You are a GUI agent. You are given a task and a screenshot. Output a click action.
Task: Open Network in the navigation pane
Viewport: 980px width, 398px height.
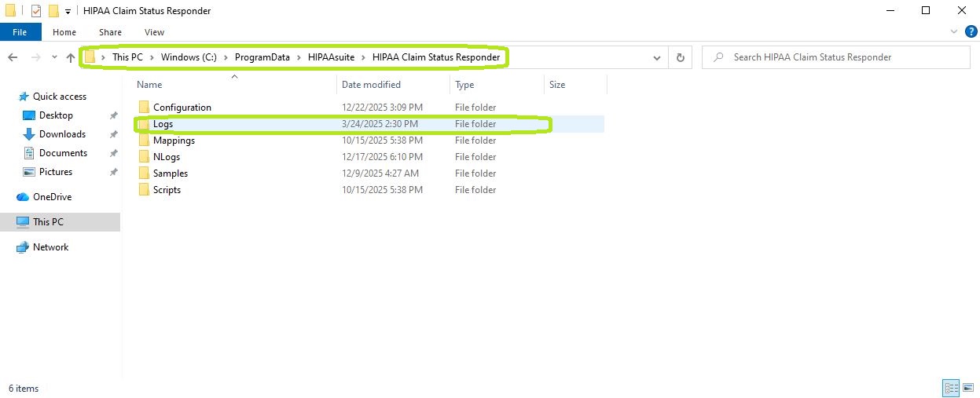[50, 247]
